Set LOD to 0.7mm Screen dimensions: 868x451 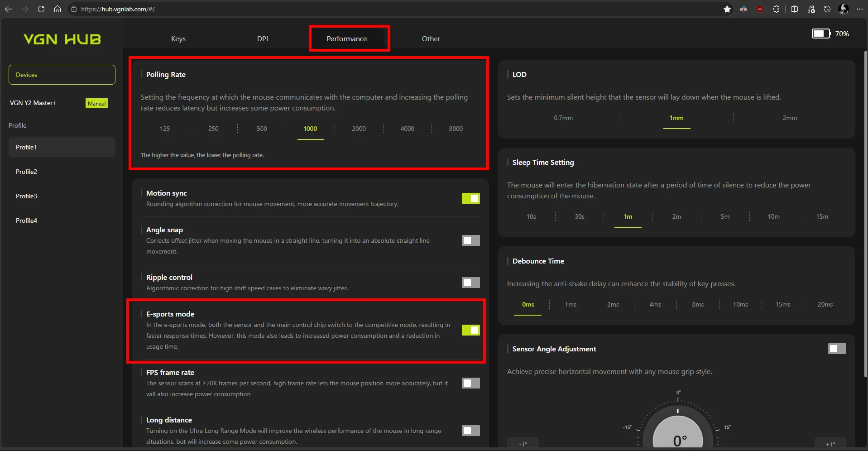[563, 118]
